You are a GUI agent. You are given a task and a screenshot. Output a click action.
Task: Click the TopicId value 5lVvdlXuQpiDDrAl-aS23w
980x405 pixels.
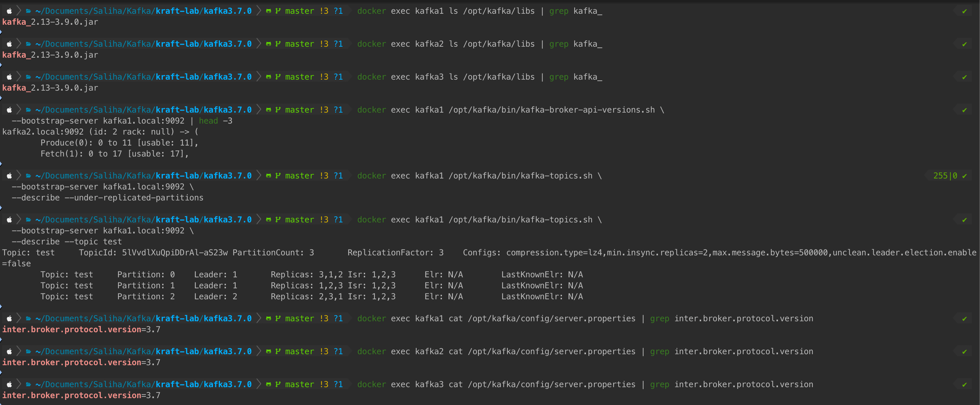[175, 253]
